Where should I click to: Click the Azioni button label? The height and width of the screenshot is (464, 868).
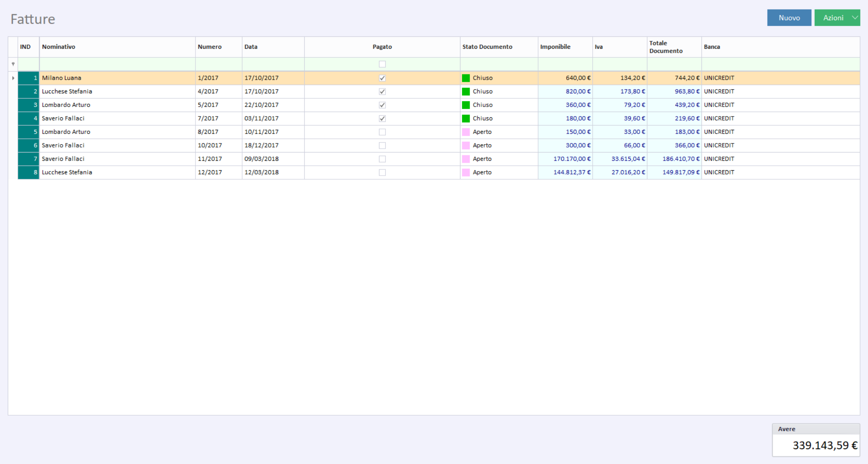[833, 18]
